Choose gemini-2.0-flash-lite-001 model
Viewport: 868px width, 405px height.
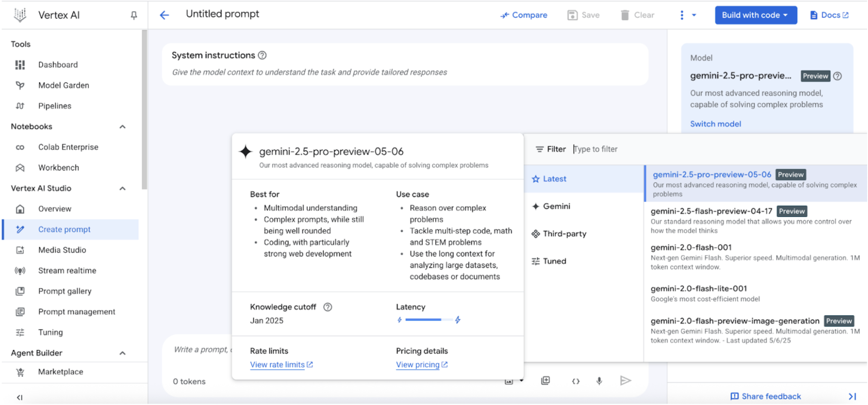[x=756, y=293]
